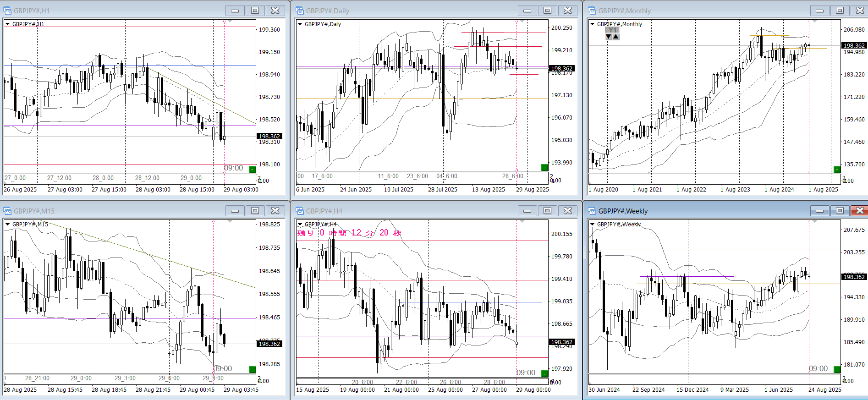This screenshot has width=868, height=400.
Task: Expand the GBPJPY#,M15 dropdown triangle in the chart
Action: pos(8,224)
